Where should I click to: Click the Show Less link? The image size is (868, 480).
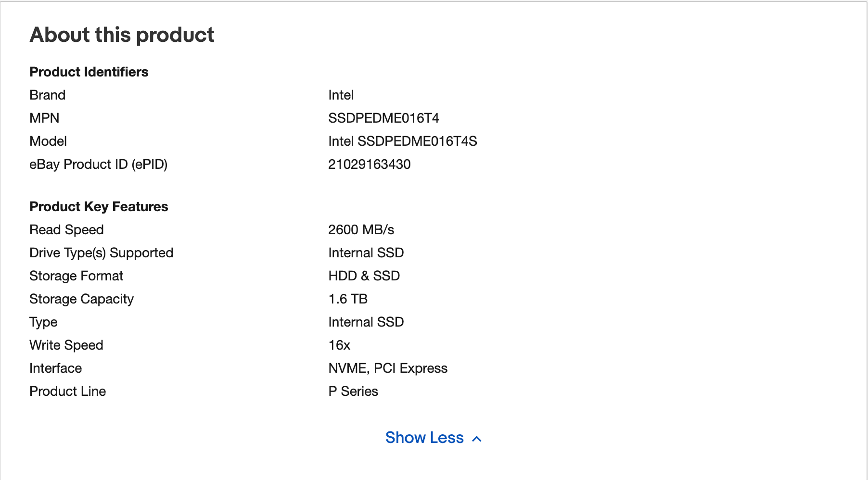click(x=424, y=438)
